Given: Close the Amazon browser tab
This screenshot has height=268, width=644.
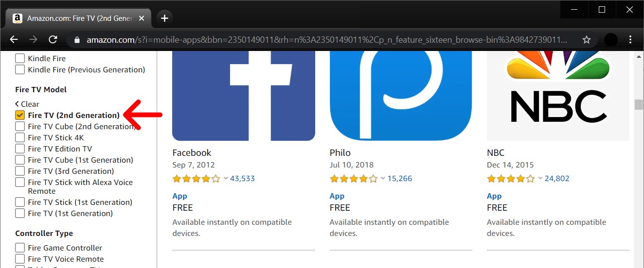Looking at the screenshot, I should coord(142,18).
